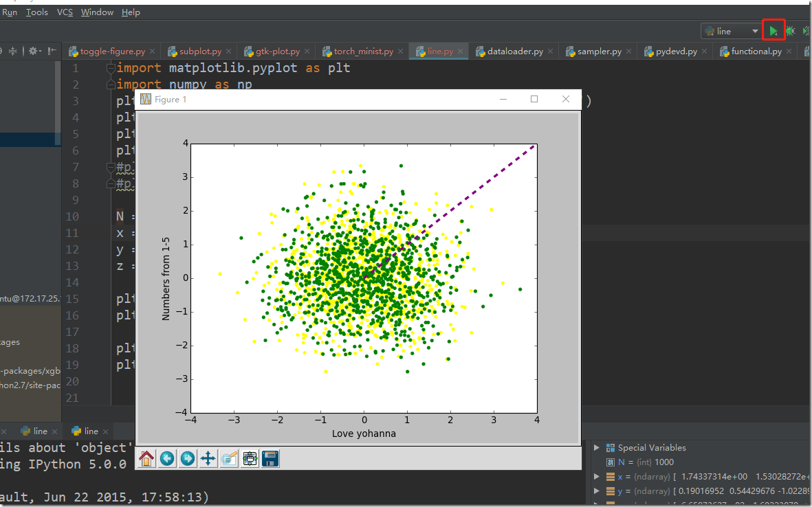812x507 pixels.
Task: Open the 'line' run configuration dropdown
Action: pos(732,31)
